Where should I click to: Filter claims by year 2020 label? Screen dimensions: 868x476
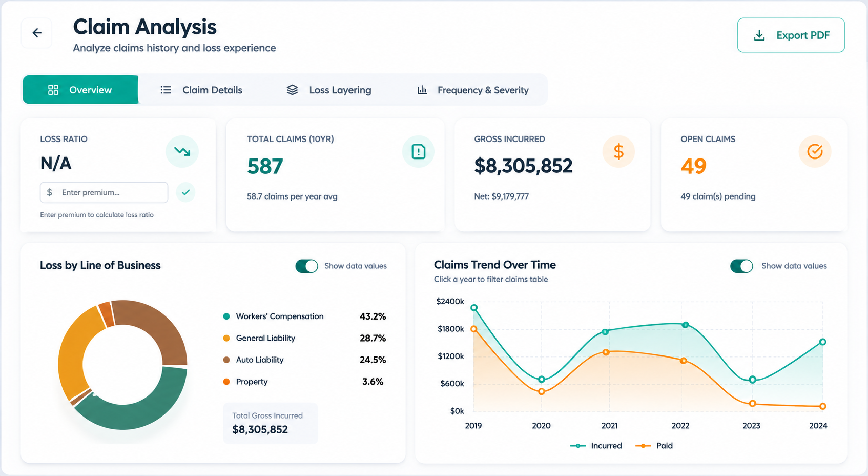tap(541, 426)
